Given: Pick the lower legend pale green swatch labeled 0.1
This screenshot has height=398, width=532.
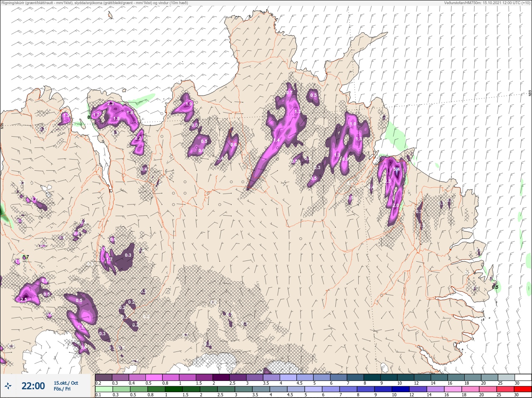Looking at the screenshot, I should 103,389.
